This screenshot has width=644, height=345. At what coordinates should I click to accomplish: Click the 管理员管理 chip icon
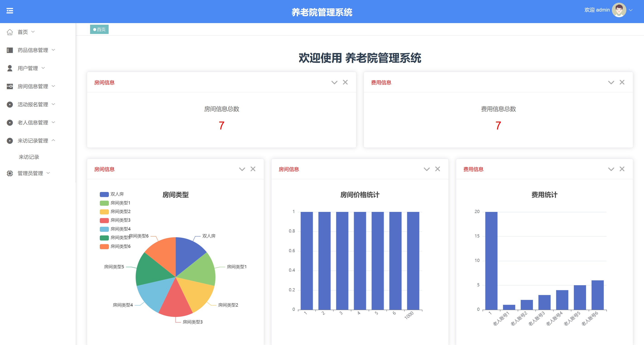10,173
